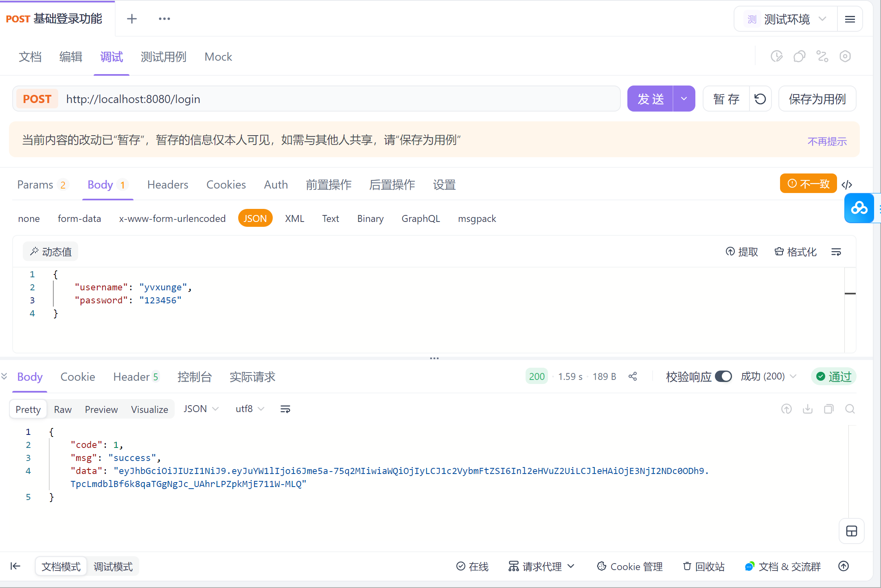881x588 pixels.
Task: Open the 测试环境 environment dropdown
Action: (786, 19)
